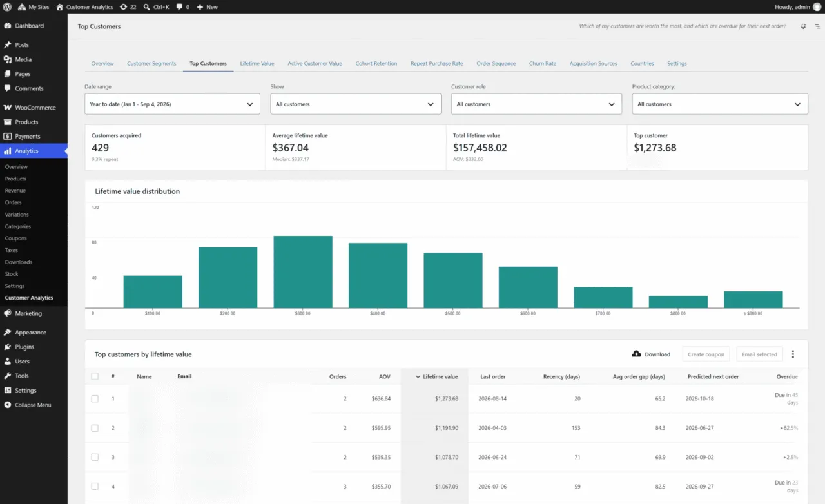
Task: Click the $300.00 bar in the distribution chart
Action: pos(303,272)
